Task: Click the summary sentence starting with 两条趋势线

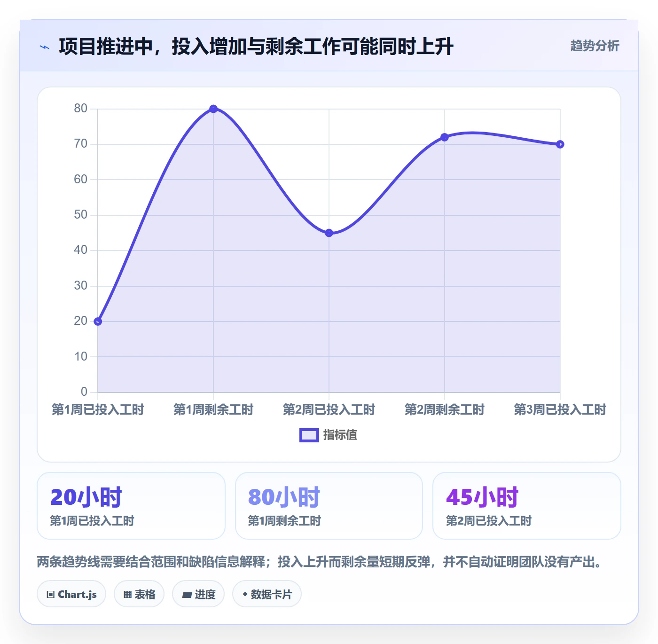Action: click(320, 562)
